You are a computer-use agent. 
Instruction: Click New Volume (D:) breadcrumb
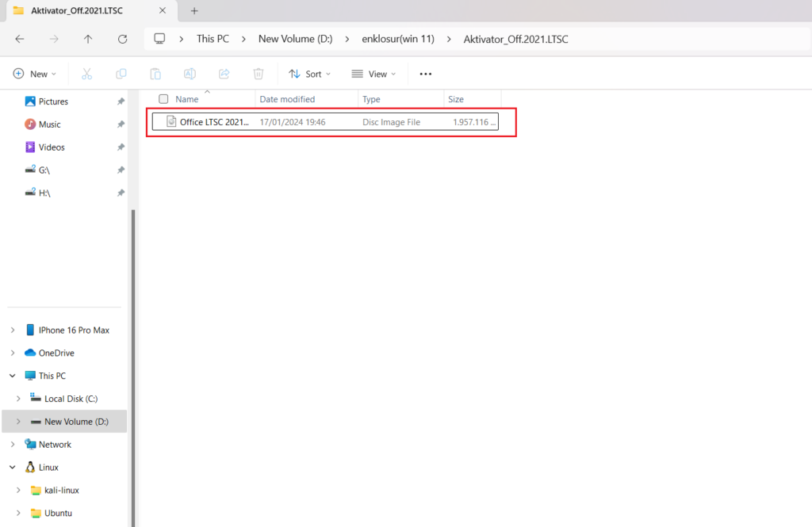tap(295, 39)
